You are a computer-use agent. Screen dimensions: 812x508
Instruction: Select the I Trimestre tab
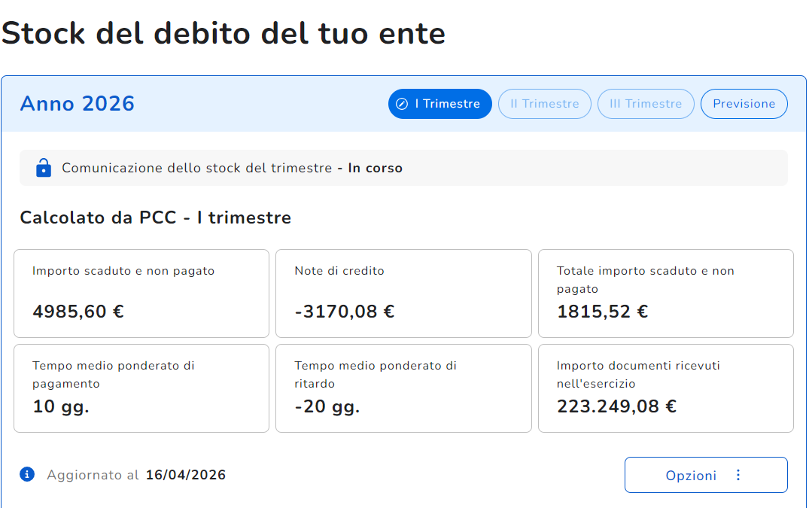[439, 104]
